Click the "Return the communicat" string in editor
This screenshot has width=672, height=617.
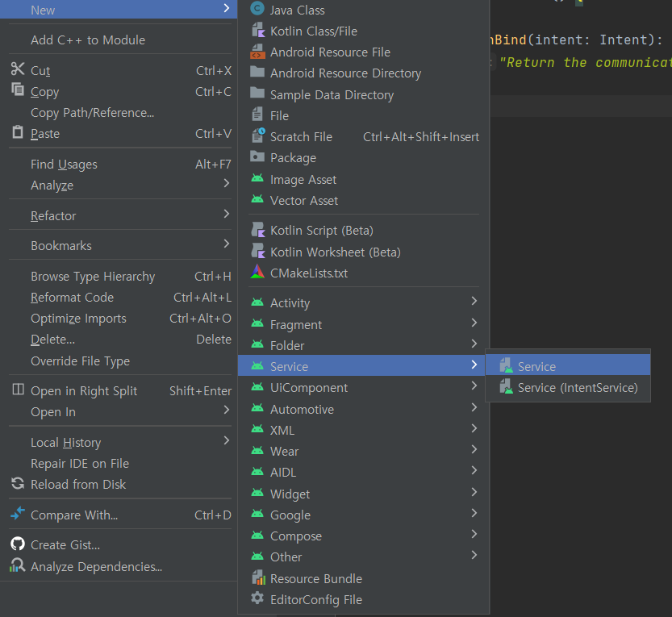[586, 63]
